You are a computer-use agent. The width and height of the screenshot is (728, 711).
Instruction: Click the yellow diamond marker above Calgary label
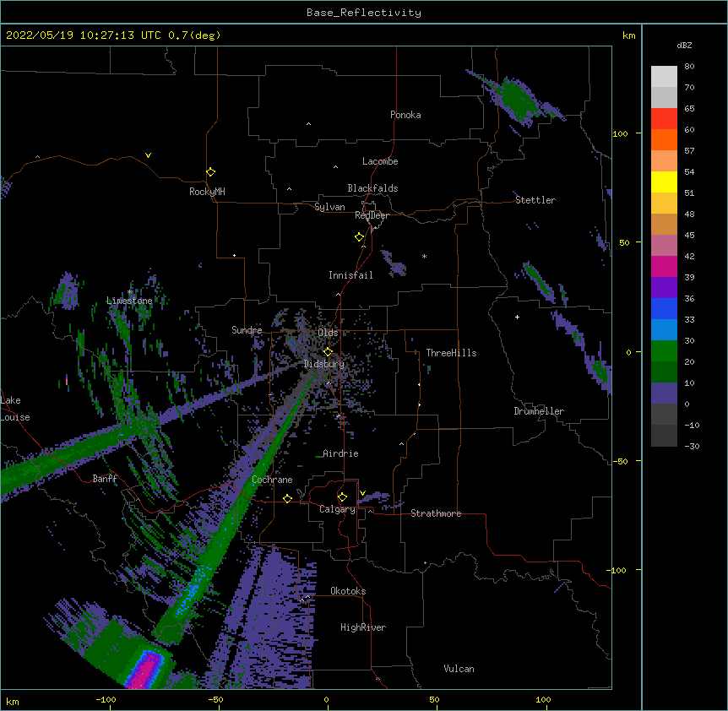(x=342, y=497)
